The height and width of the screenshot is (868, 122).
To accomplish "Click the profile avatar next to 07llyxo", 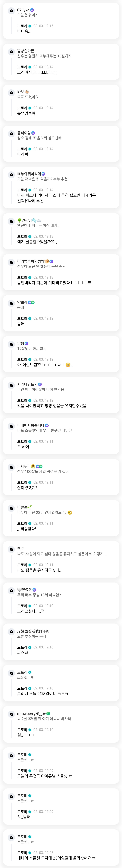I will (x=11, y=11).
